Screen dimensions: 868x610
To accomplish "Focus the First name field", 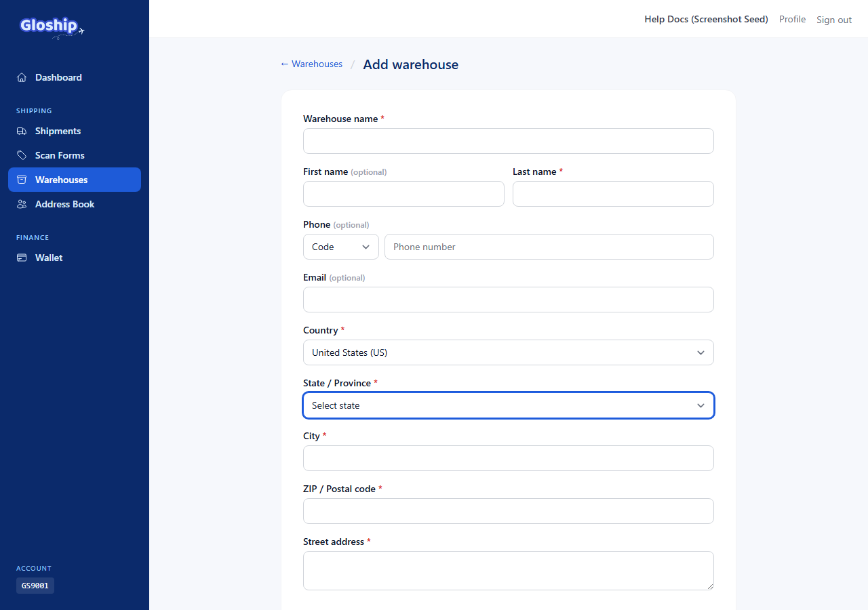I will (x=403, y=194).
